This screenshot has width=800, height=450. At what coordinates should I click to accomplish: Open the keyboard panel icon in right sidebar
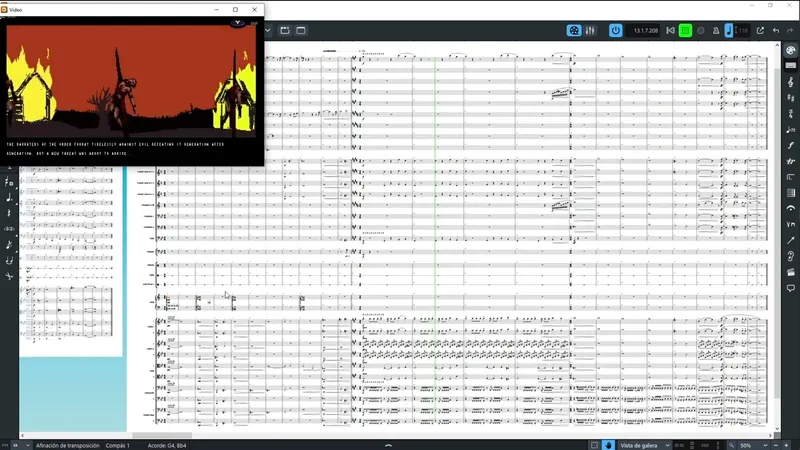(790, 66)
